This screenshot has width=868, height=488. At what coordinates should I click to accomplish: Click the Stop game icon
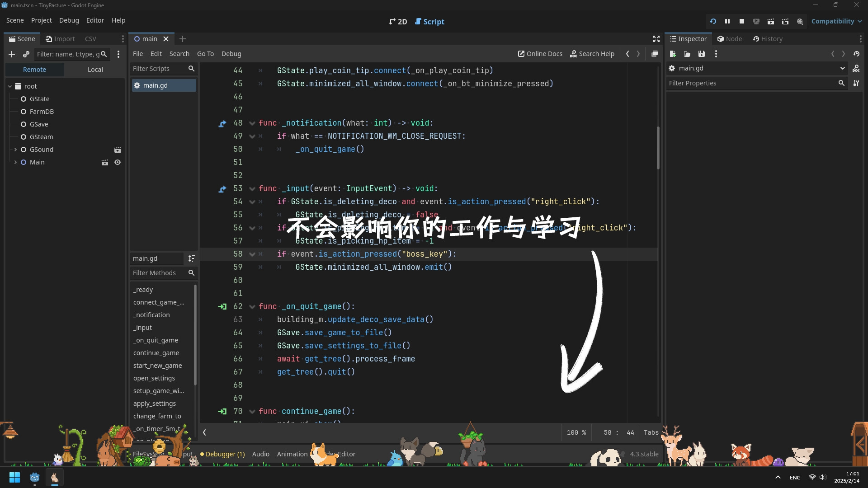pyautogui.click(x=741, y=21)
